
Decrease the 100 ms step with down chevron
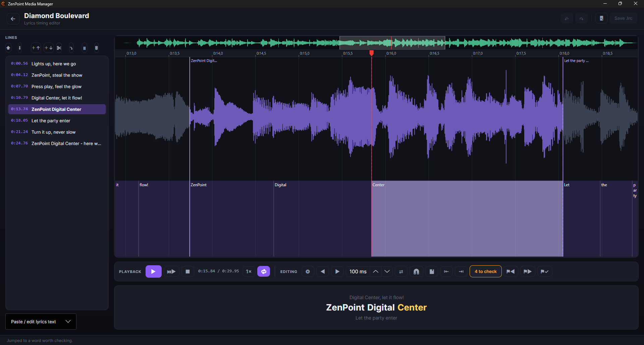click(x=387, y=271)
